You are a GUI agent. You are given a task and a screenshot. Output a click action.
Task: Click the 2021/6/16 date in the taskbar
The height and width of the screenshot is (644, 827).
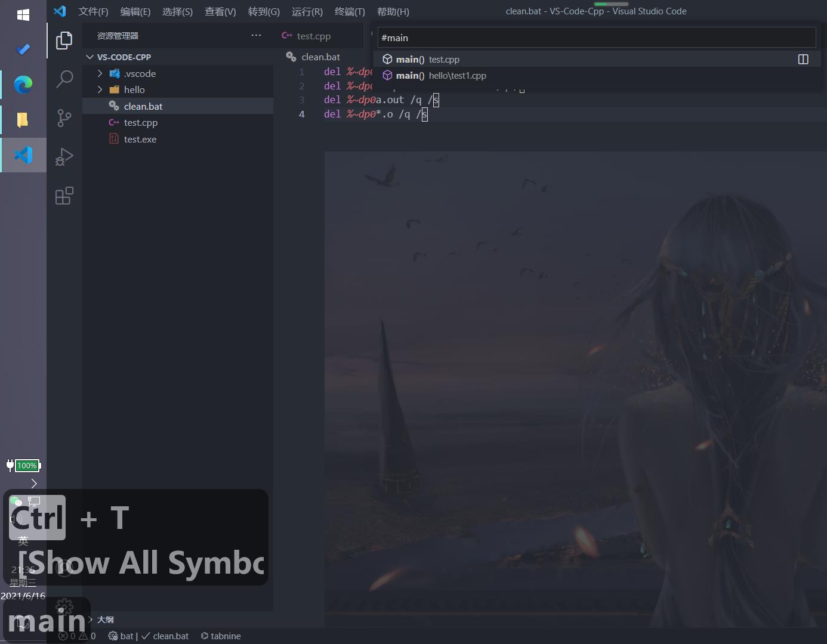point(23,595)
